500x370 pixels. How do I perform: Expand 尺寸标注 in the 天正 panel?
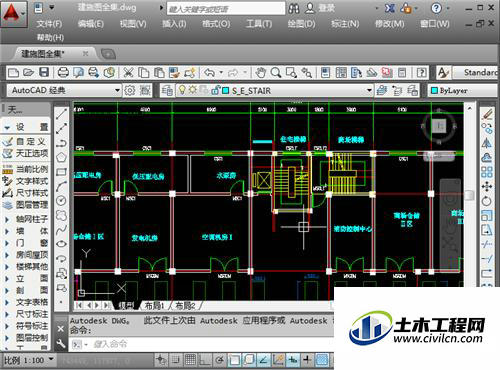coord(7,314)
